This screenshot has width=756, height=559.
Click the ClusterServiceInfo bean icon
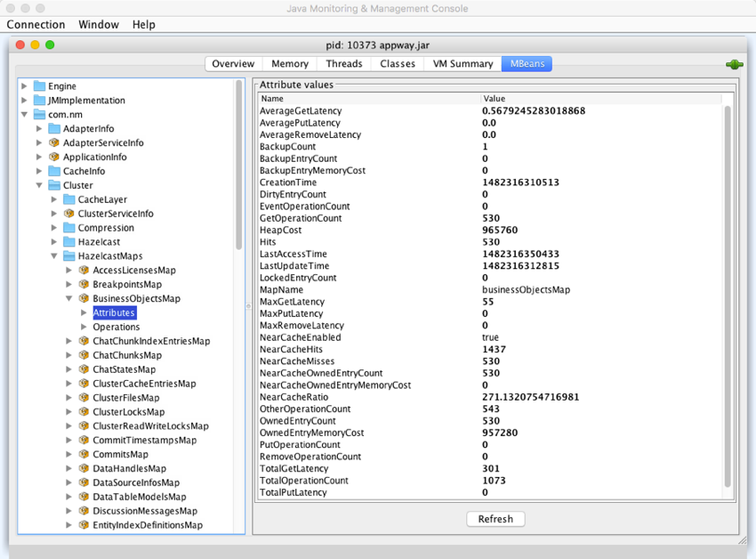tap(68, 214)
